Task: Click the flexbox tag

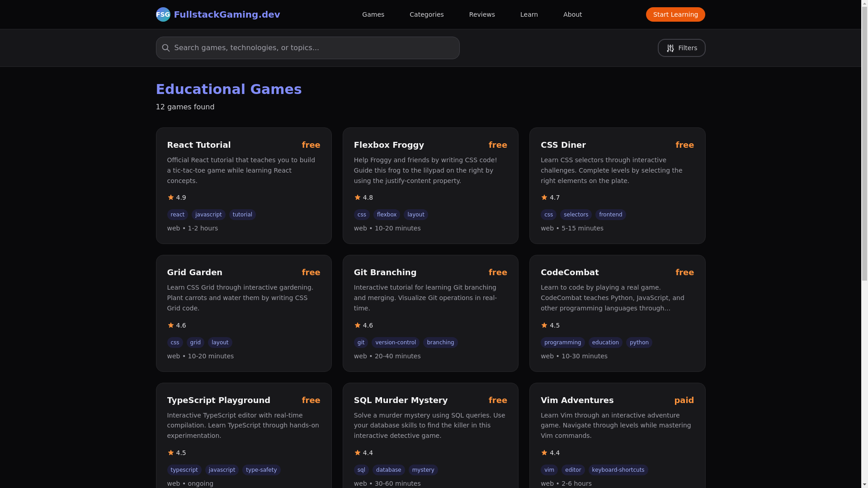Action: click(x=387, y=215)
